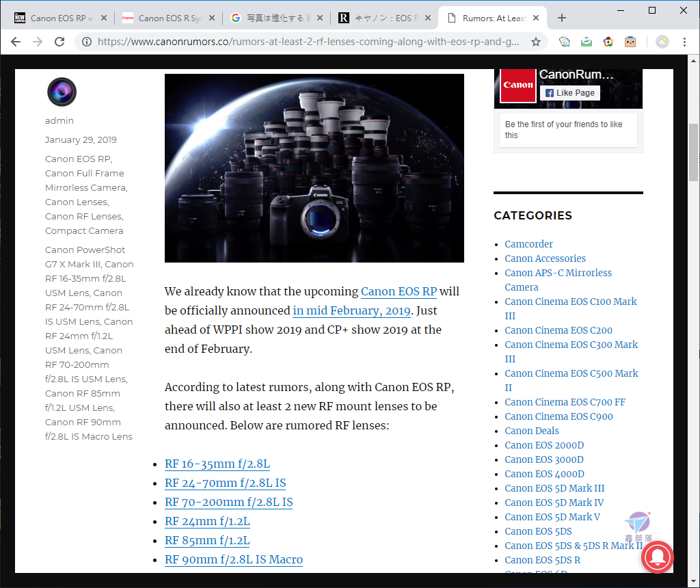Close the 'Canon EOS R Sys' tab
The image size is (700, 588).
pyautogui.click(x=212, y=18)
